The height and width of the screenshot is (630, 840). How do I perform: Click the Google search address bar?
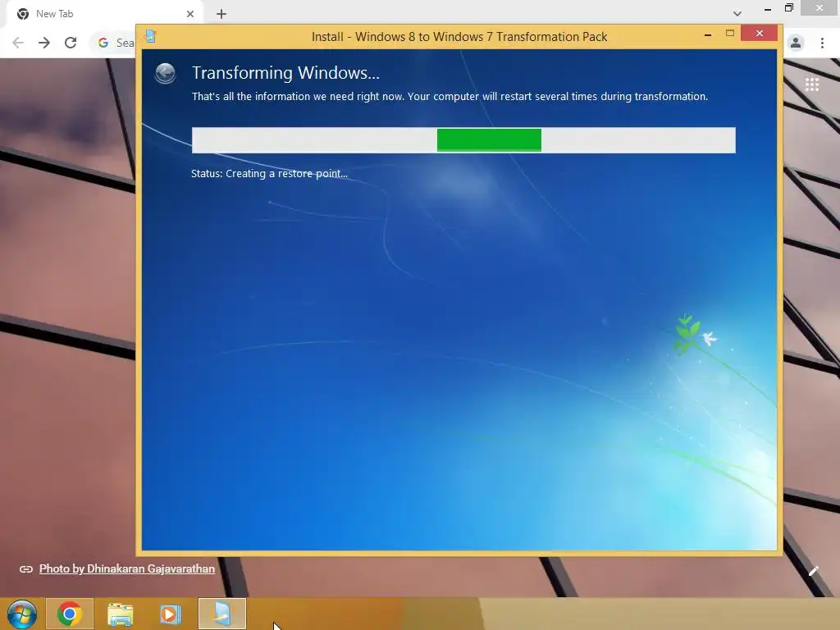(x=113, y=43)
